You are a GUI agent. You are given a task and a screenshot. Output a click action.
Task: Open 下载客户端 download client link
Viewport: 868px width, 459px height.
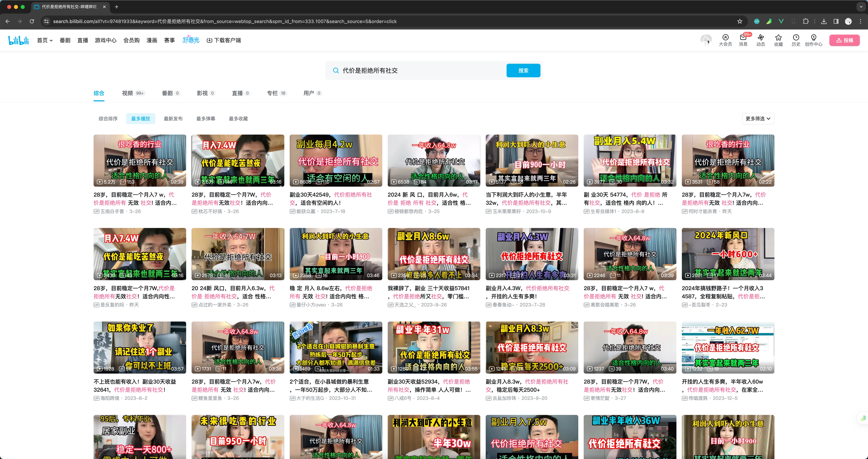tap(224, 40)
